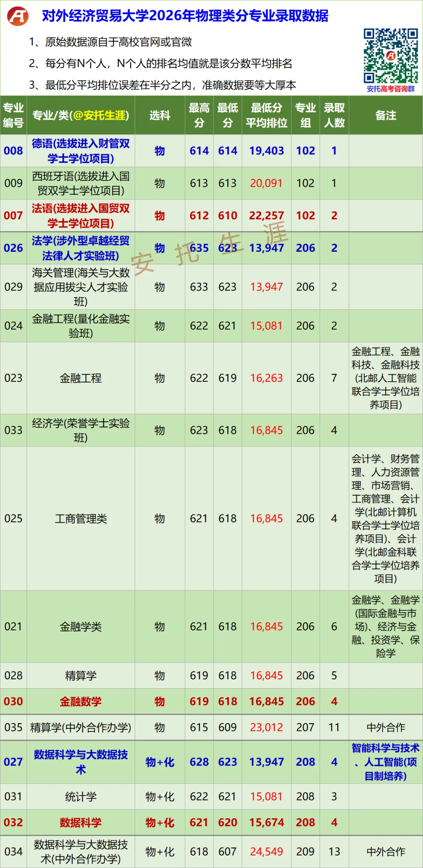Select 法语(选拔进入国贸双学士学位项目) cell

[x=81, y=216]
